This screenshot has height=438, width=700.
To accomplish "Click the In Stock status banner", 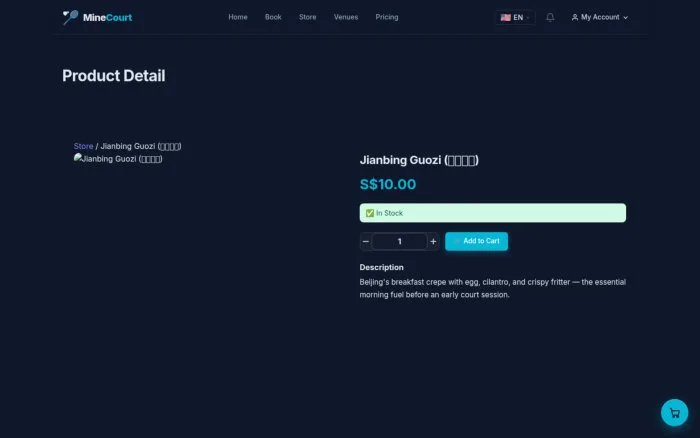I will (492, 213).
